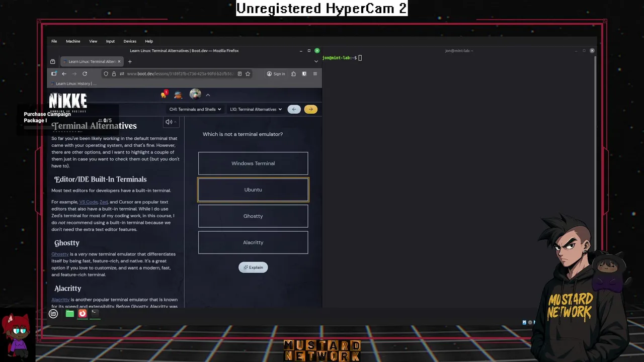This screenshot has width=644, height=362.
Task: Click the Sign in button in Firefox
Action: pos(276,74)
